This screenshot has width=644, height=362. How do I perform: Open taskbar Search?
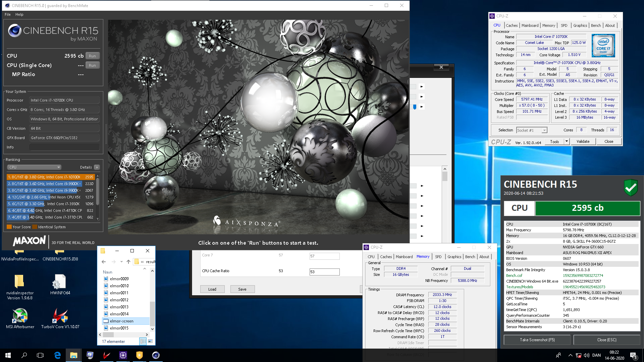click(x=24, y=355)
